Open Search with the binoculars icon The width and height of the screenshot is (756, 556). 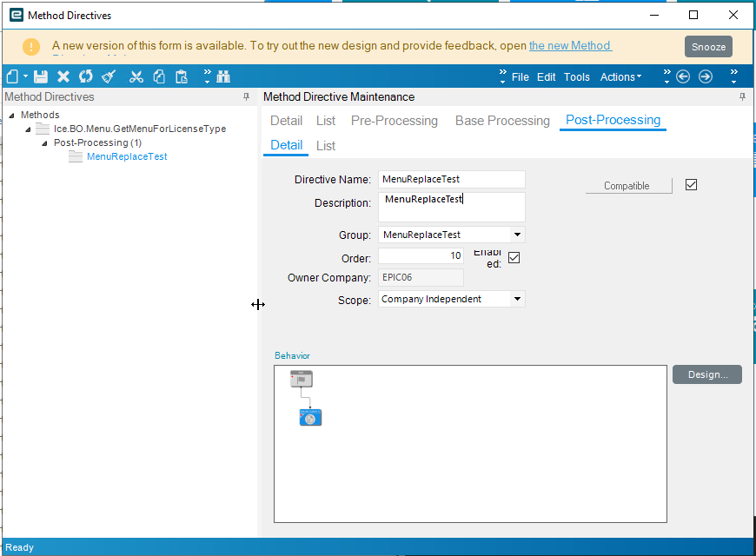pyautogui.click(x=223, y=76)
